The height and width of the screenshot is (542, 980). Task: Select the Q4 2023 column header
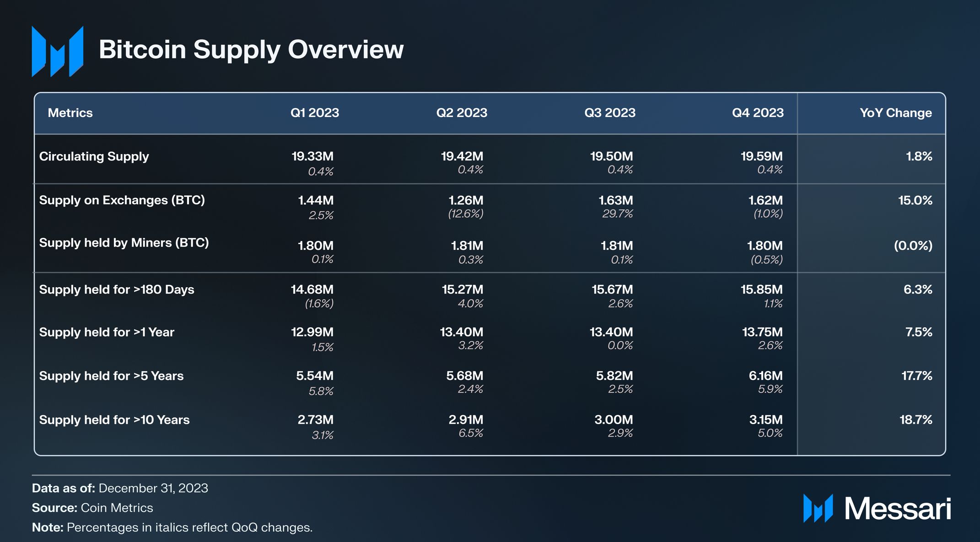tap(758, 113)
